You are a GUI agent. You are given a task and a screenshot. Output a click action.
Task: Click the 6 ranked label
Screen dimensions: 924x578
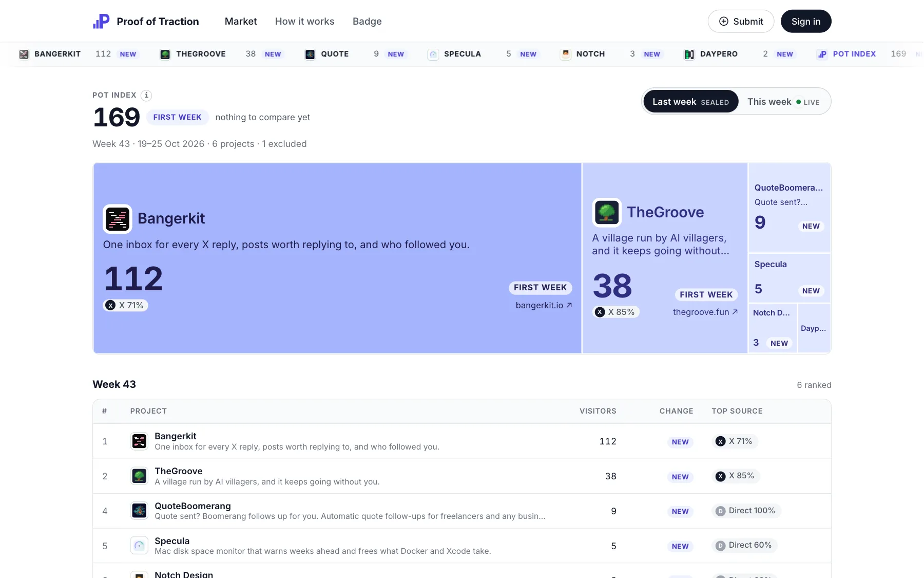pyautogui.click(x=814, y=385)
